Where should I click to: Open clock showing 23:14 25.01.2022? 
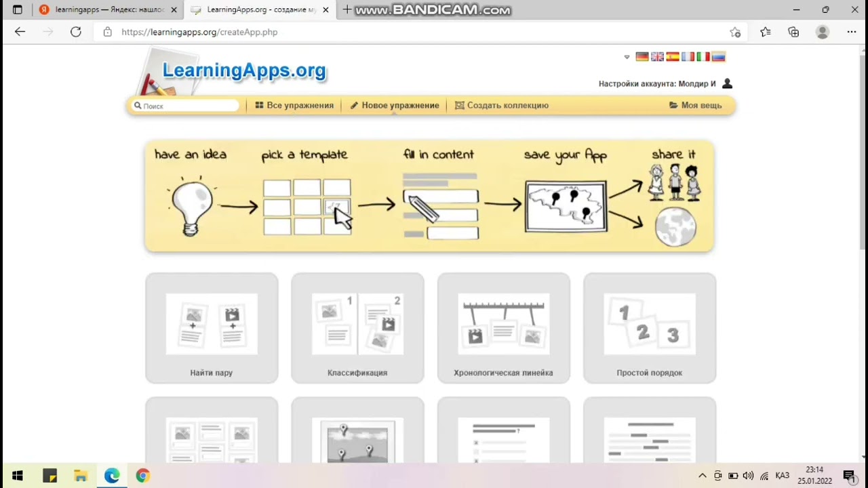[814, 475]
